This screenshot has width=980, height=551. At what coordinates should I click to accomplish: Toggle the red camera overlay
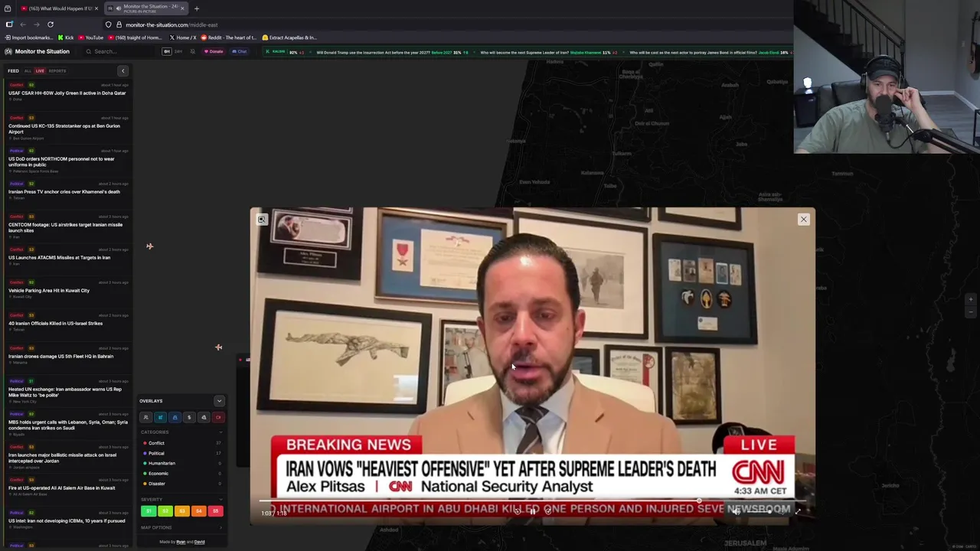click(218, 417)
